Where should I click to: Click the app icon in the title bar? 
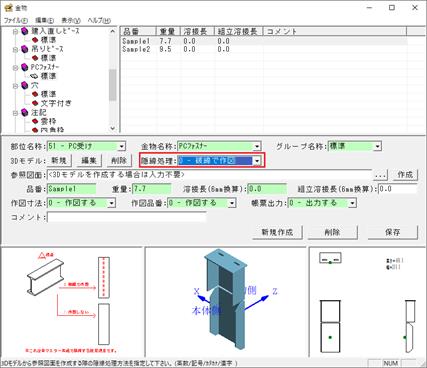[9, 7]
